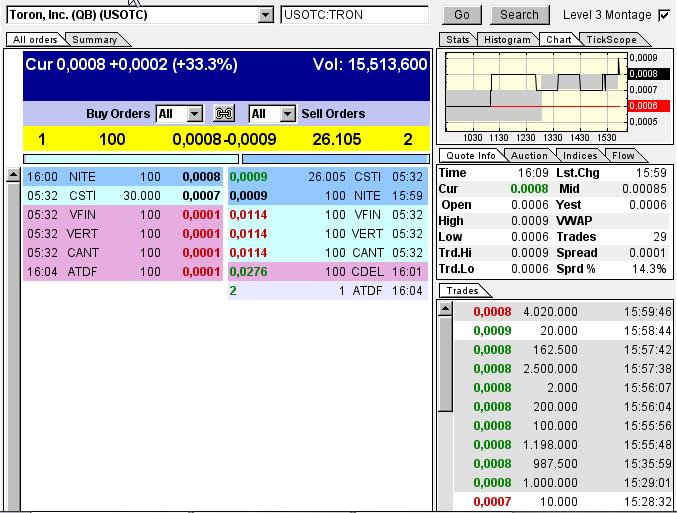
Task: Click the intraday price chart
Action: point(536,92)
